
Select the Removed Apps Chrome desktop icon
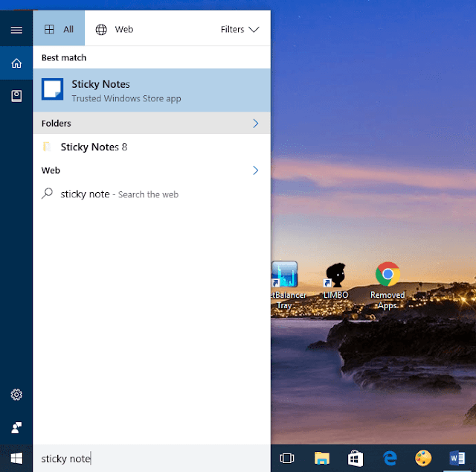387,286
